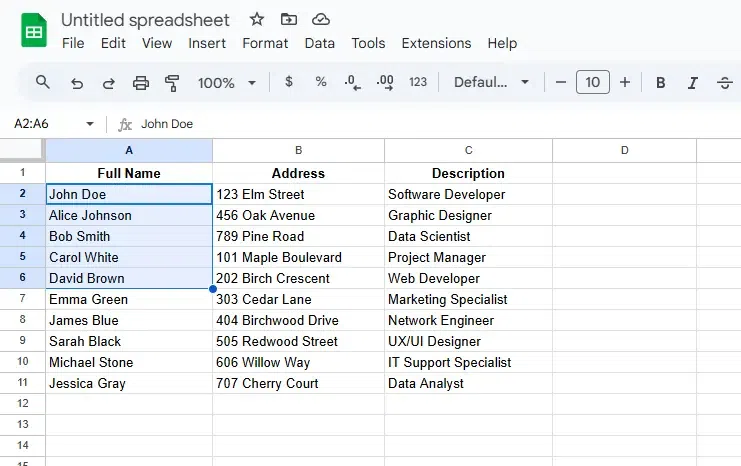The width and height of the screenshot is (741, 466).
Task: Open the Google Sheets home icon
Action: [35, 31]
